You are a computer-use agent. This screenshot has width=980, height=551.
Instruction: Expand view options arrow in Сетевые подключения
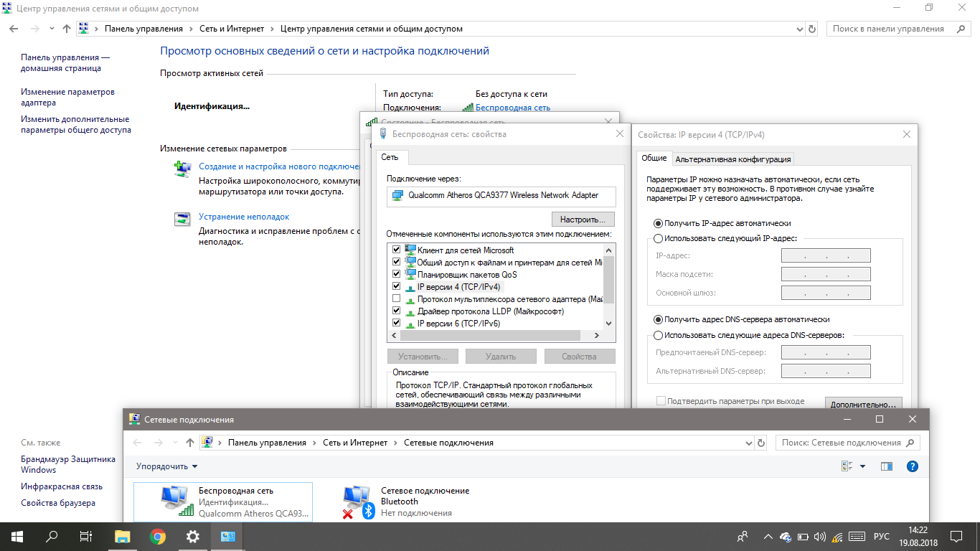pyautogui.click(x=862, y=466)
